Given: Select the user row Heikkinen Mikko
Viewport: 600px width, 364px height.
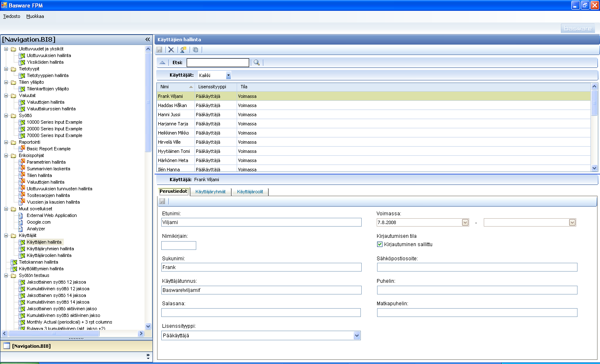Looking at the screenshot, I should [x=374, y=133].
